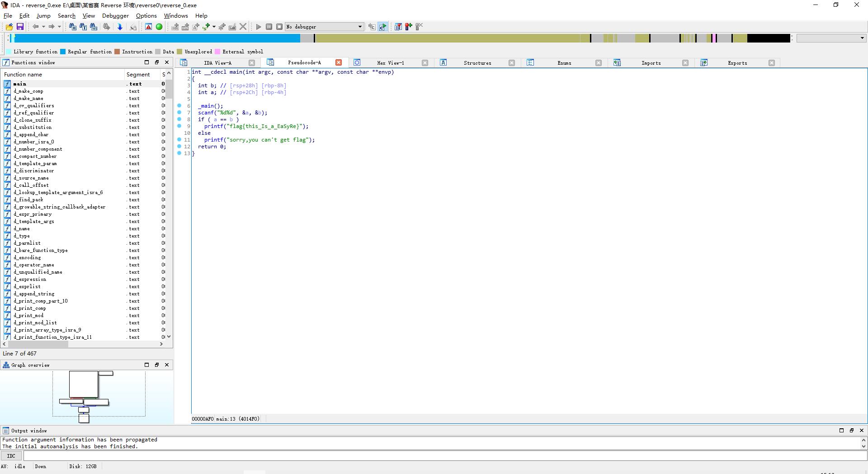Viewport: 868px width, 474px height.
Task: Pause the process with the pause icon
Action: [x=269, y=27]
